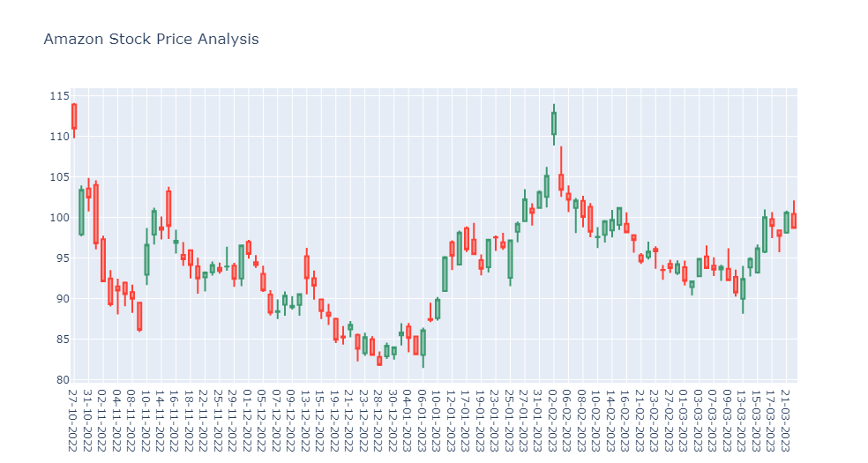Click the x-axis date label 13-12-2022
This screenshot has width=868, height=463.
306,421
